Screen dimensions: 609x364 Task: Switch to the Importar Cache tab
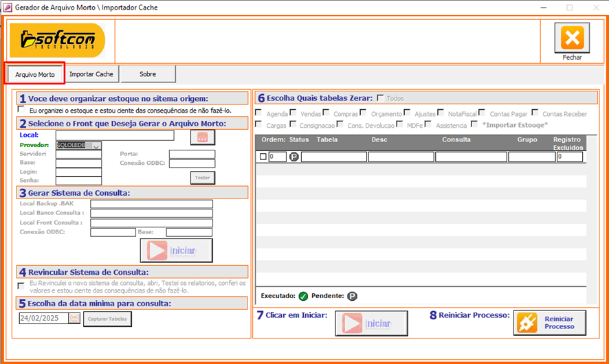(91, 74)
